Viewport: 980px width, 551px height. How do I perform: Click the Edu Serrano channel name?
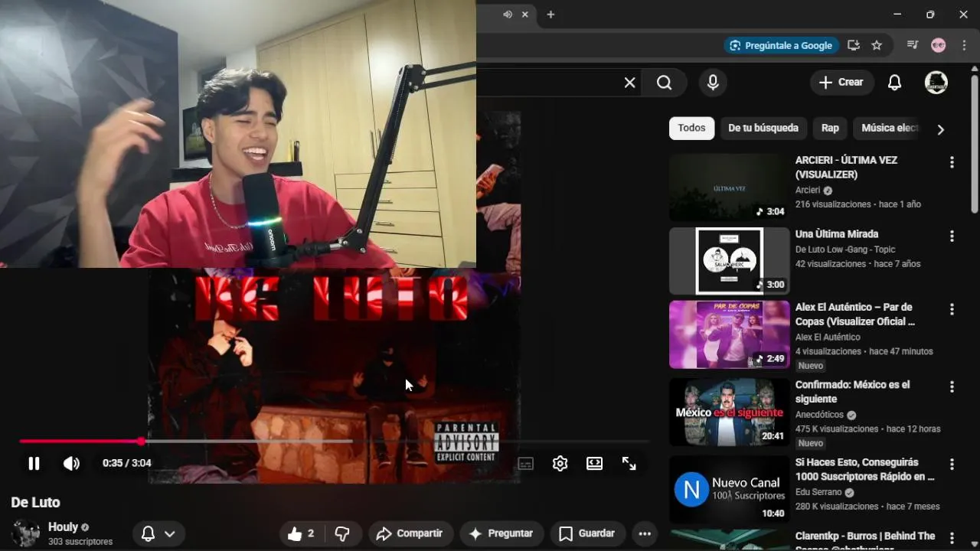coord(818,492)
